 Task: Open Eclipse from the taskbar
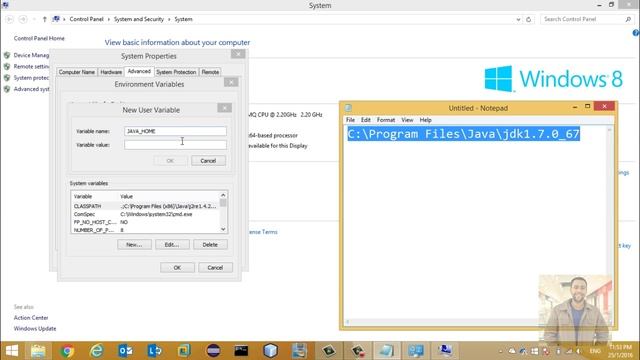pos(213,351)
